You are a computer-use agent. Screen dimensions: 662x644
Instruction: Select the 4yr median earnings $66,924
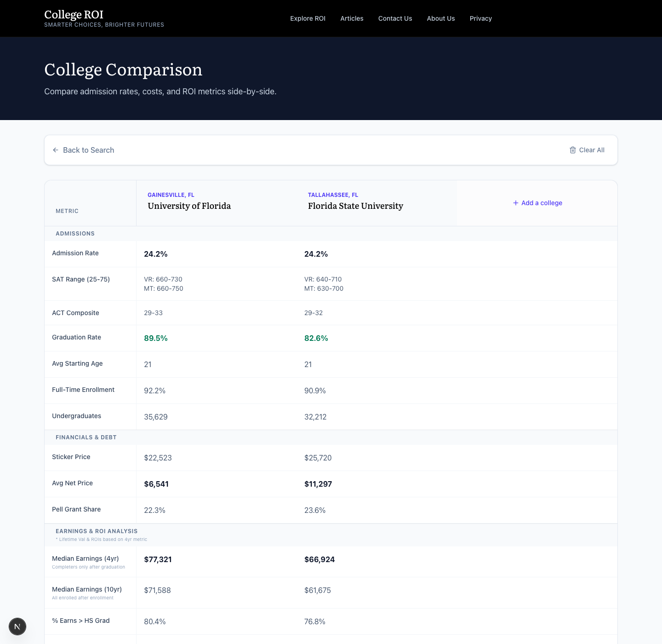320,559
